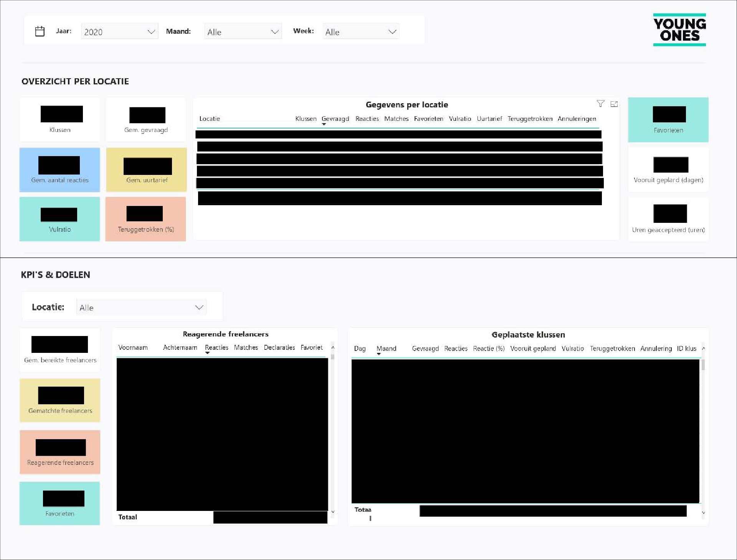This screenshot has width=737, height=560.
Task: Click focus mode icon on Gegevens per locatie
Action: click(614, 104)
